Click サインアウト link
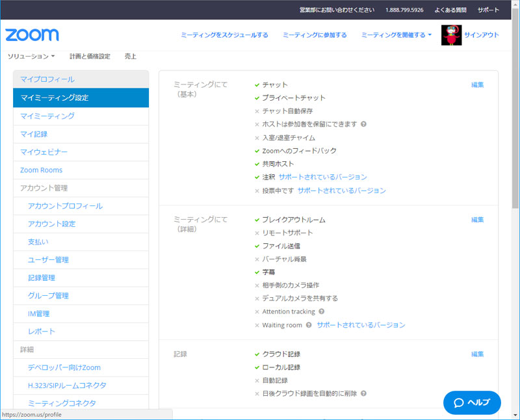The width and height of the screenshot is (520, 420). (x=481, y=35)
